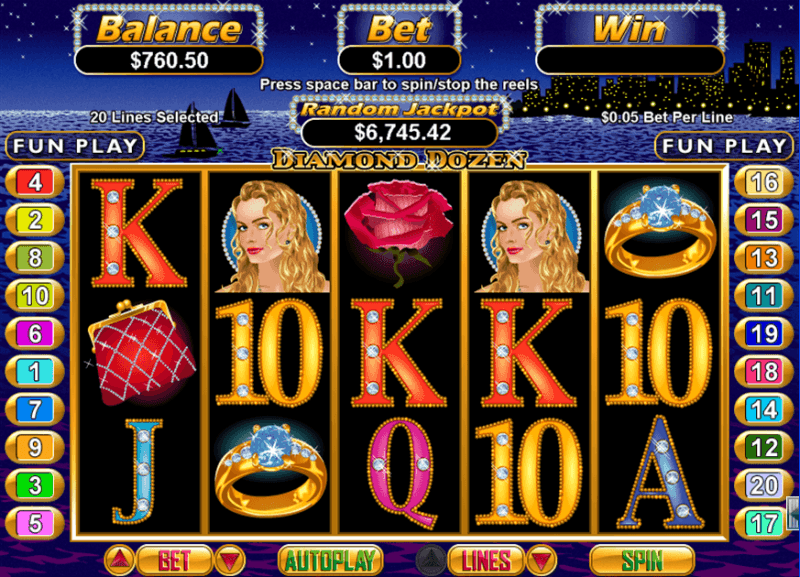Select payline 17 indicator
This screenshot has height=577, width=800.
point(764,523)
